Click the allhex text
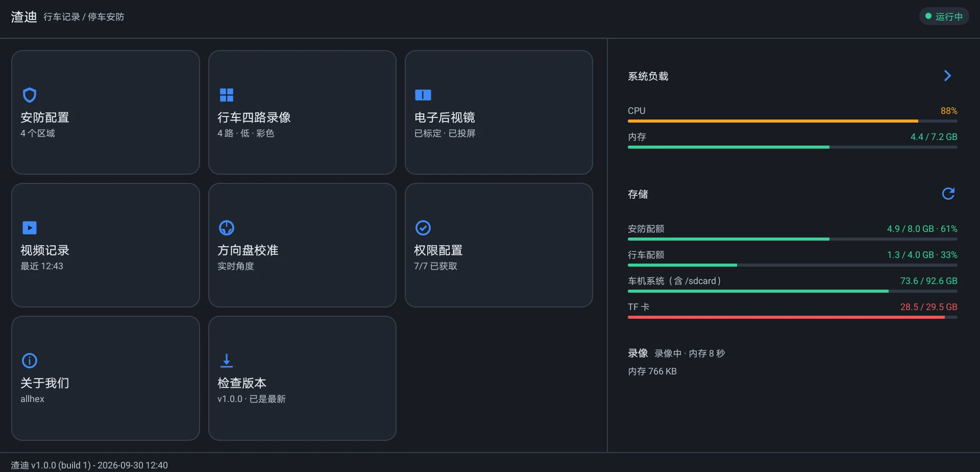Viewport: 980px width, 472px height. [32, 399]
